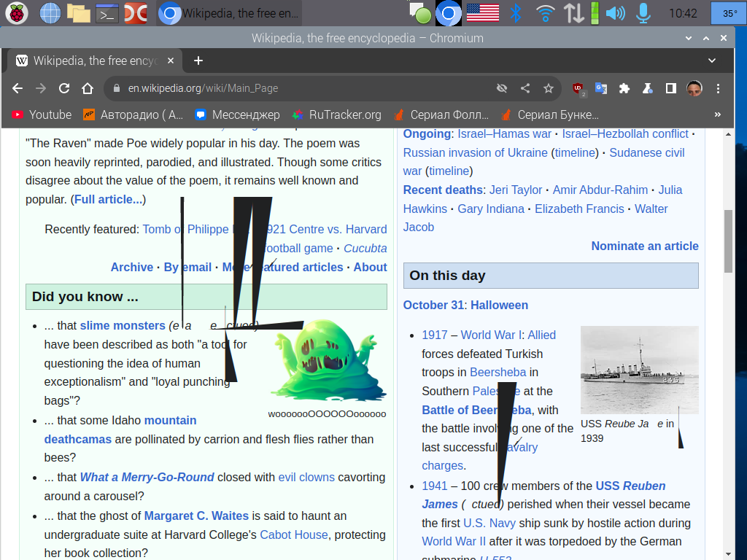Launch the Terminal from taskbar
This screenshot has width=747, height=560.
coord(107,13)
